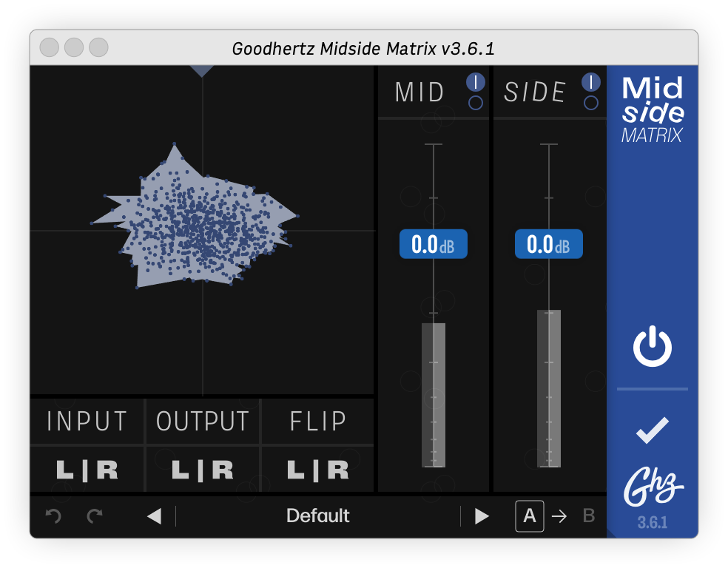This screenshot has height=568, width=728.
Task: Click the Input L|R mode selector
Action: click(87, 470)
